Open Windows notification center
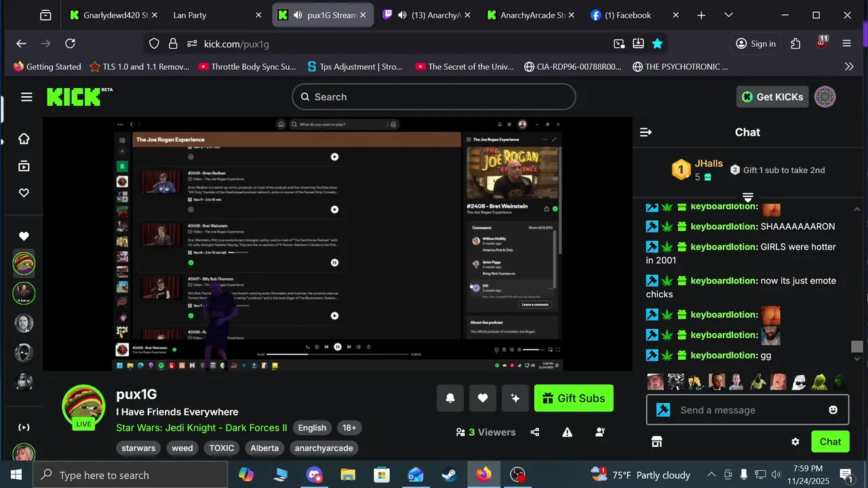This screenshot has height=488, width=868. pos(846,475)
